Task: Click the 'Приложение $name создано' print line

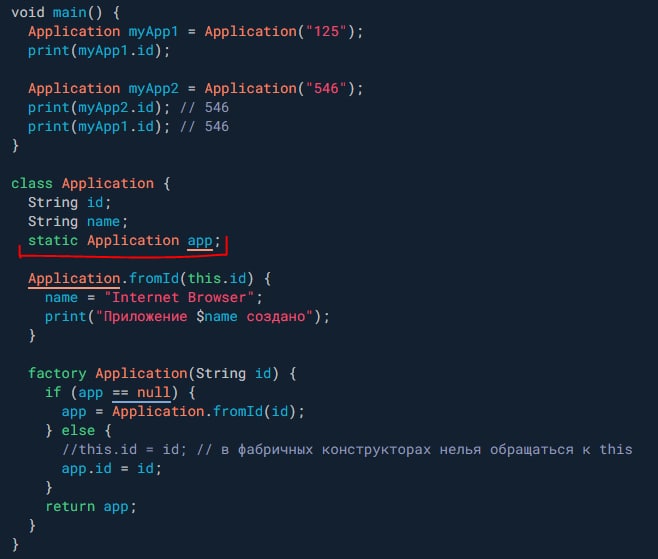Action: point(187,316)
